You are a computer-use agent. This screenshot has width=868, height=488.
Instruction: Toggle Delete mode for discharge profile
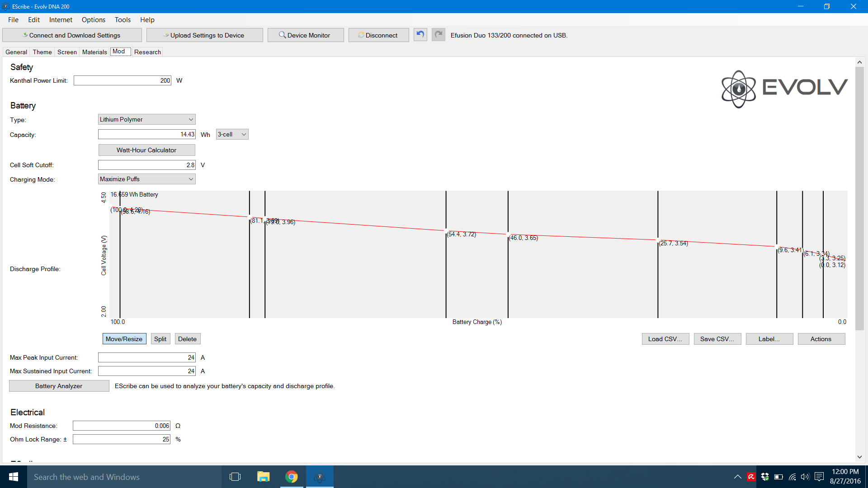[x=187, y=339]
